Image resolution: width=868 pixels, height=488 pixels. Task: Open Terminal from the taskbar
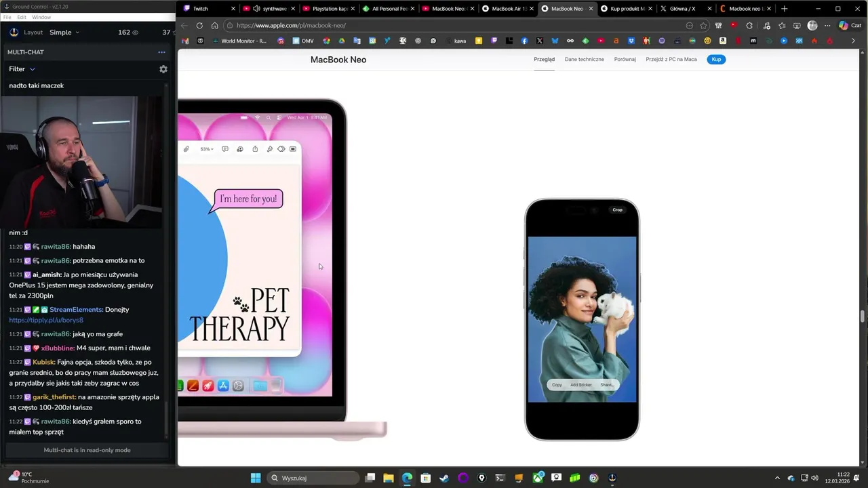500,478
